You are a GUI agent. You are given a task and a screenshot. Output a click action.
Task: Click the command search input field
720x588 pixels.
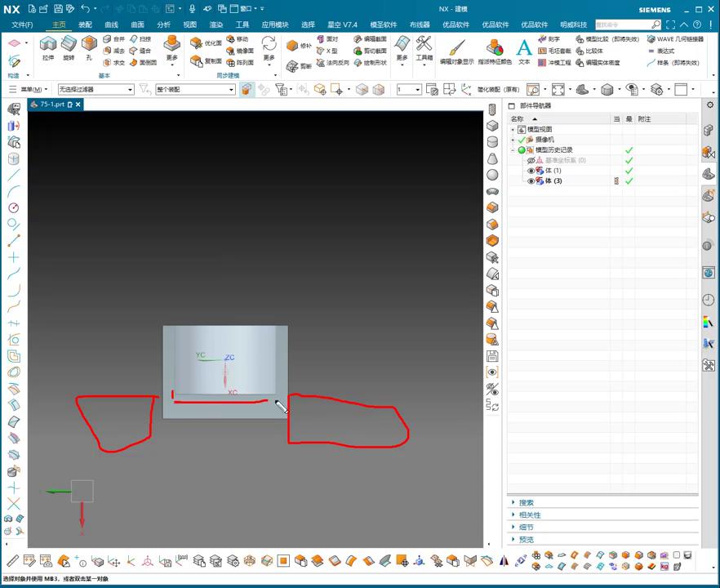coord(622,24)
